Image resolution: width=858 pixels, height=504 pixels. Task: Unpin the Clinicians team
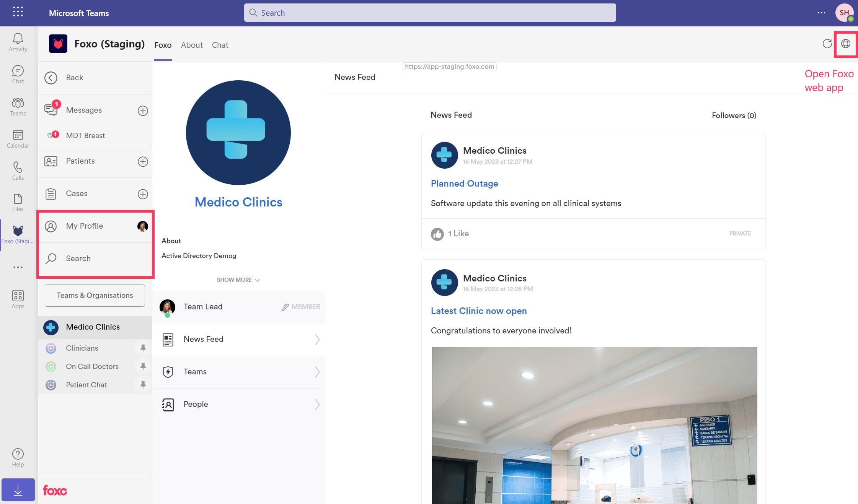[143, 348]
